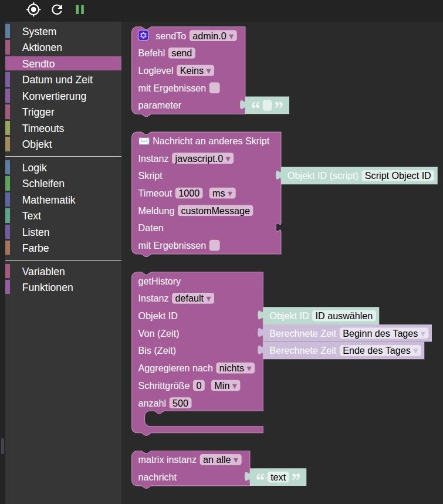Viewport: 443px width, 504px height.
Task: Open the Listen category
Action: tap(63, 232)
